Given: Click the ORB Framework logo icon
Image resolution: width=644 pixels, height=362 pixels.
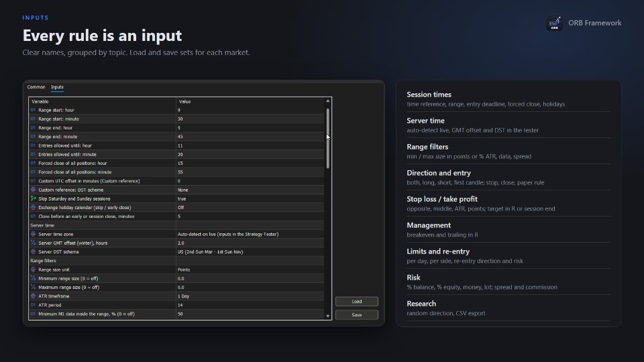Looking at the screenshot, I should (x=555, y=23).
